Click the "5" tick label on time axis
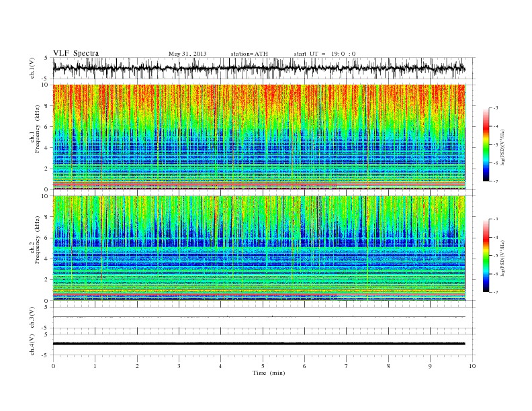 [263, 366]
